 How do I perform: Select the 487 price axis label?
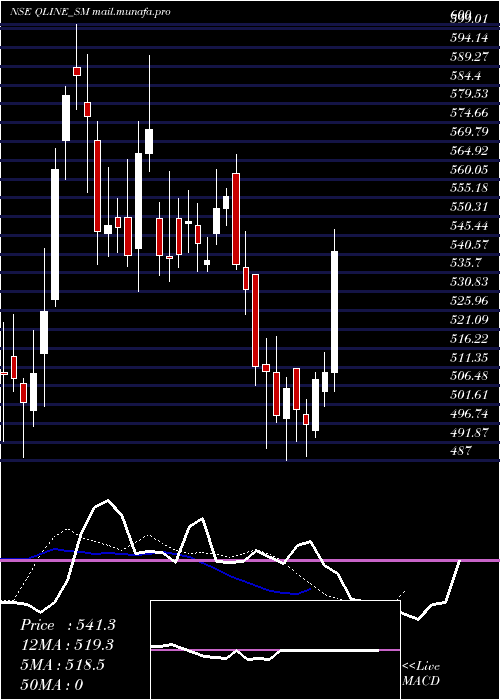(461, 451)
